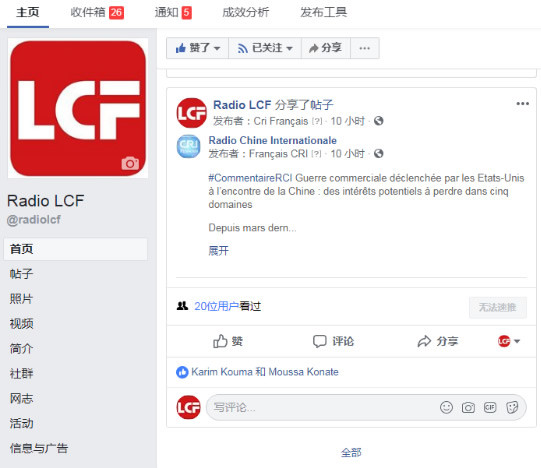This screenshot has width=541, height=468.
Task: Expand post text with 展开 link
Action: (218, 251)
